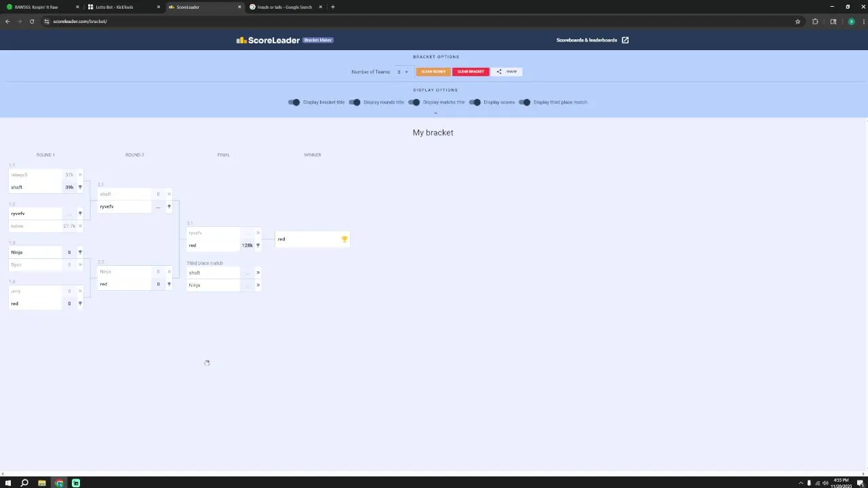Toggle Display rounds title switch

coord(355,102)
